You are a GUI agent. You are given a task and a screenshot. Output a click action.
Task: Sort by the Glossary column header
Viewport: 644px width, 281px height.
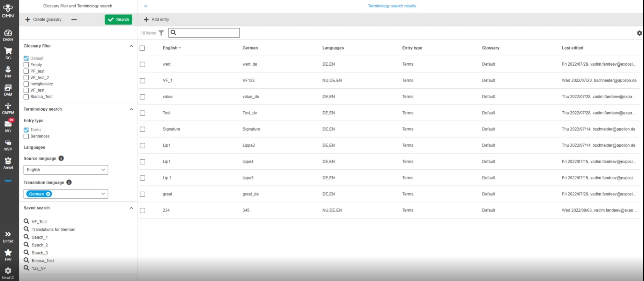point(491,48)
